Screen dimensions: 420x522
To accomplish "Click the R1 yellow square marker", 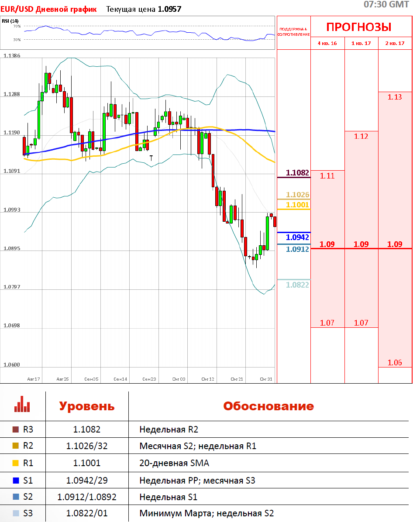I will [16, 463].
